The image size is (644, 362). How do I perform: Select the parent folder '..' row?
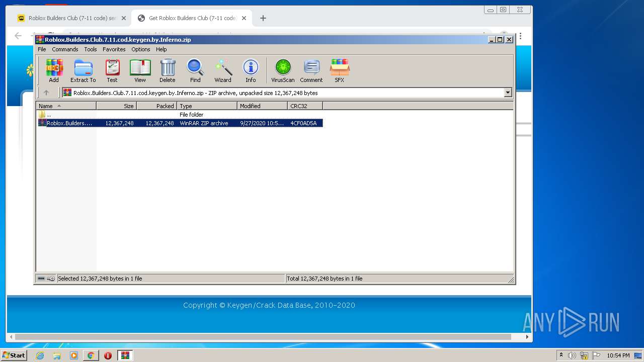180,115
